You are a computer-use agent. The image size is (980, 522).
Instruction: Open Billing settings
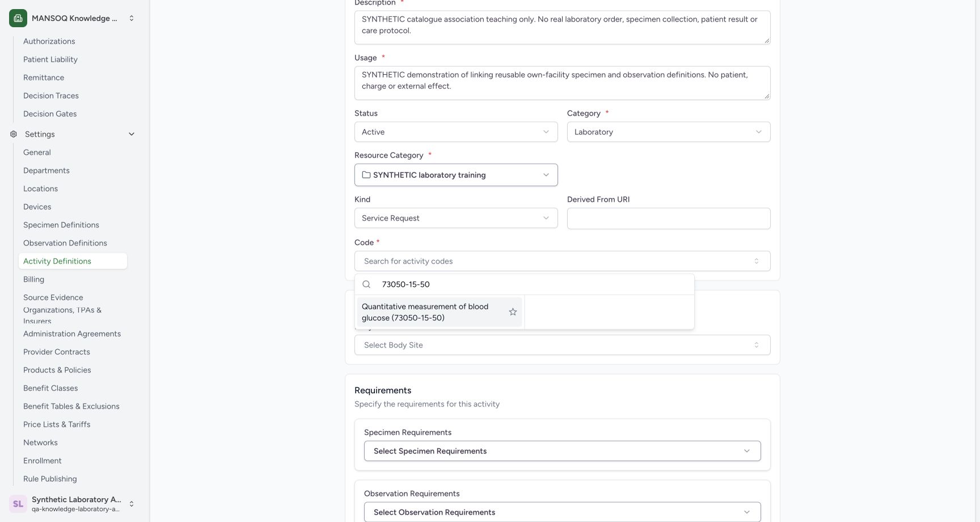click(x=33, y=279)
